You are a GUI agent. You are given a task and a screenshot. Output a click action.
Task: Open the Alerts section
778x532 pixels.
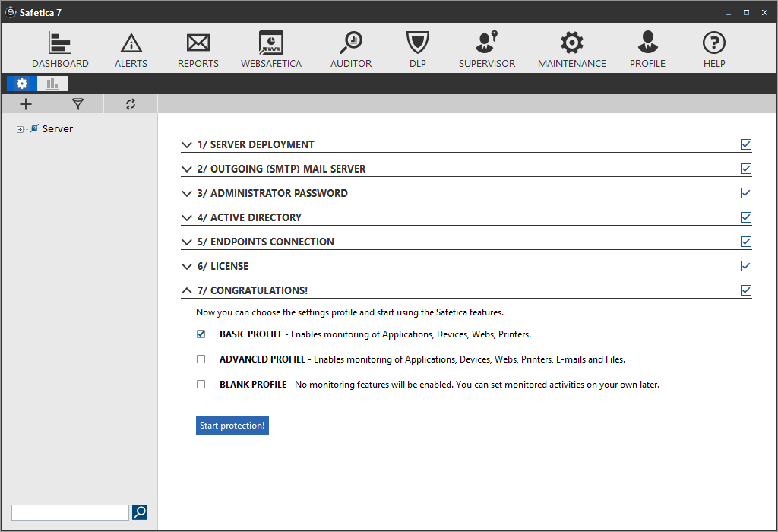(131, 49)
